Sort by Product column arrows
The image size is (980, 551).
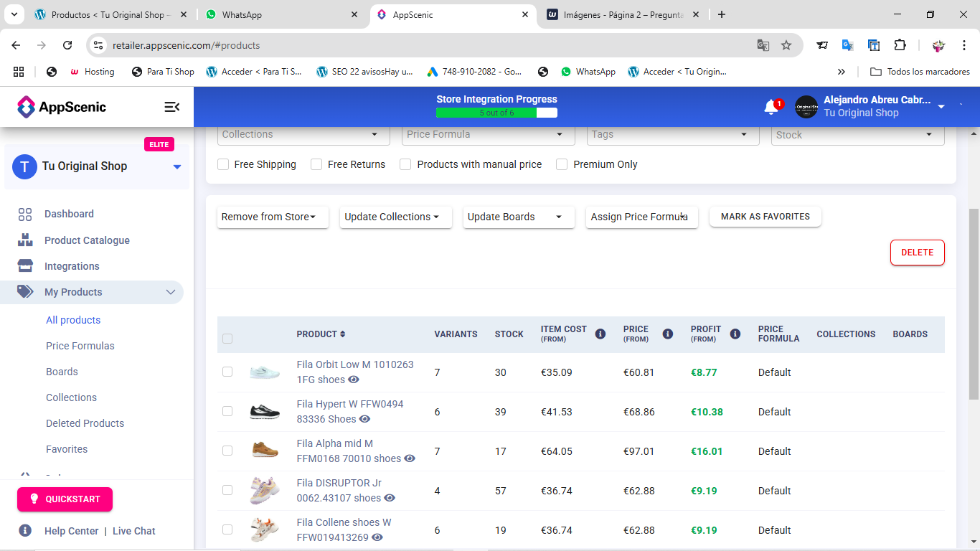[343, 334]
